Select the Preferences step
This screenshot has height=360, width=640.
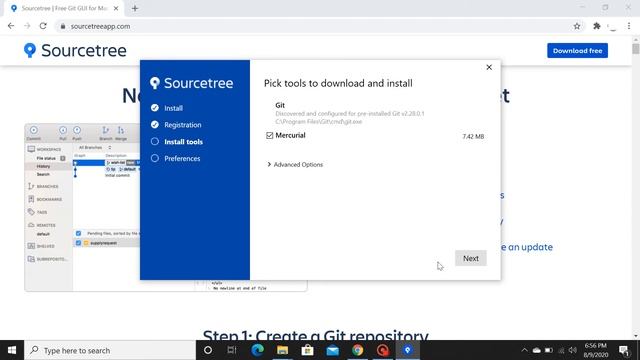click(x=176, y=158)
